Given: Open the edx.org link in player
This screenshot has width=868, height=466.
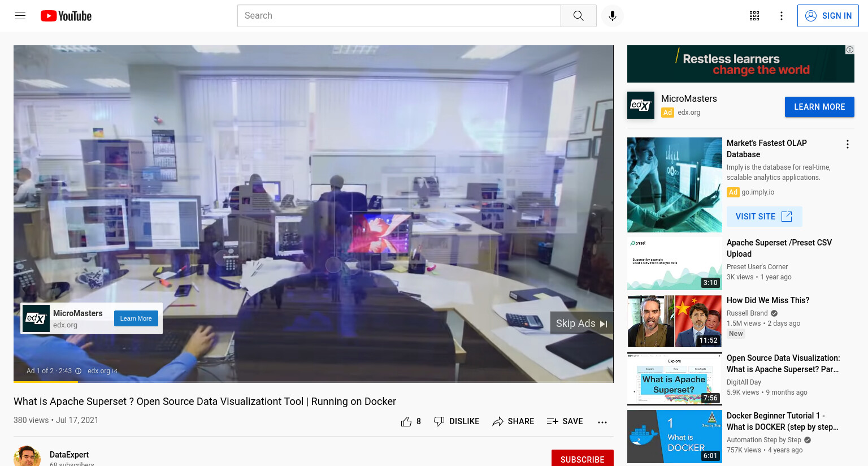Looking at the screenshot, I should (x=102, y=371).
